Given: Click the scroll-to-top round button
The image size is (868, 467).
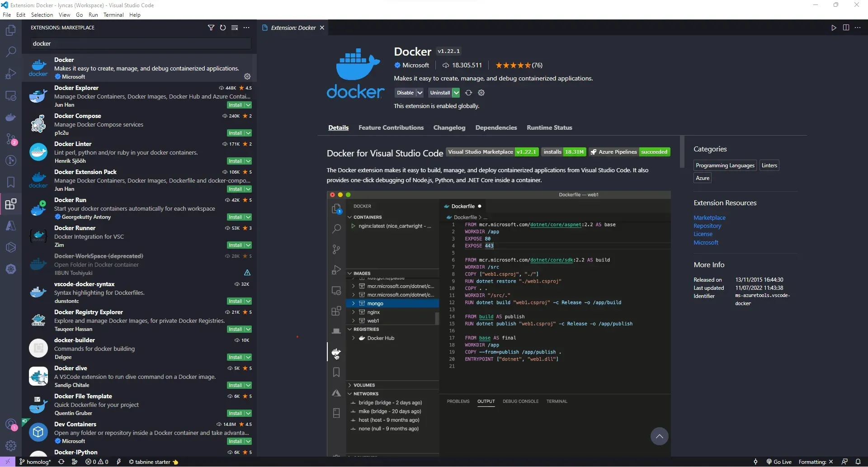Looking at the screenshot, I should [x=659, y=436].
